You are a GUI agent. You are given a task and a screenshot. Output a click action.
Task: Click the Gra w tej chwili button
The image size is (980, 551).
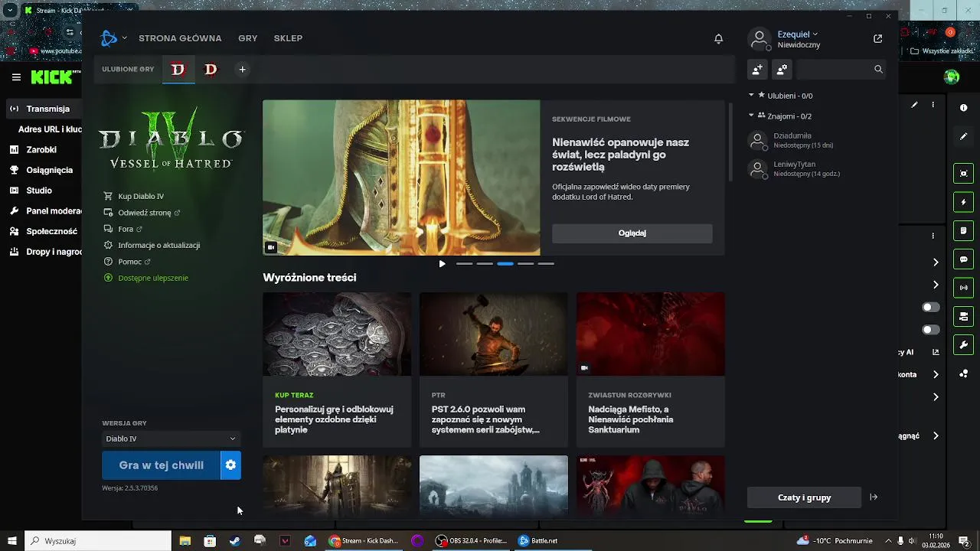(x=161, y=465)
